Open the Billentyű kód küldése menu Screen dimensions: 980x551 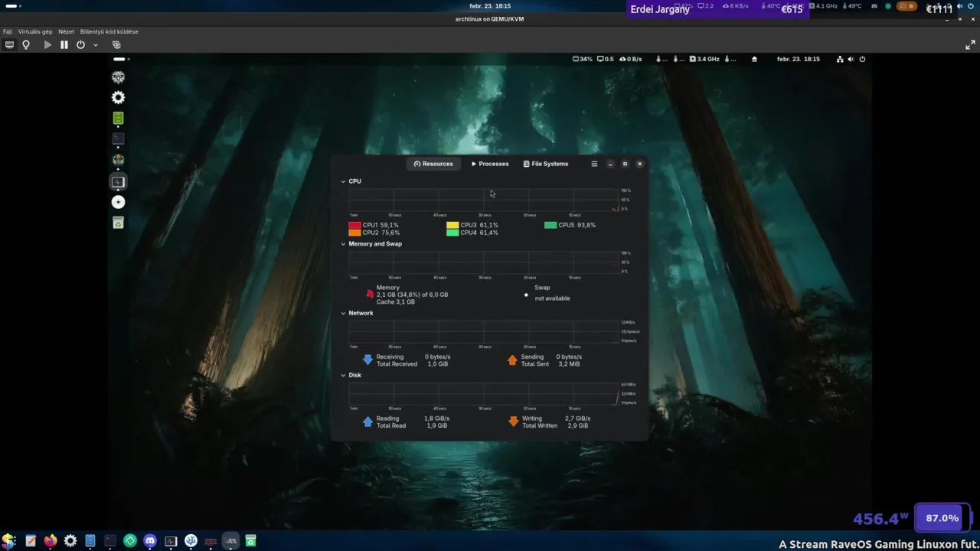pos(109,32)
